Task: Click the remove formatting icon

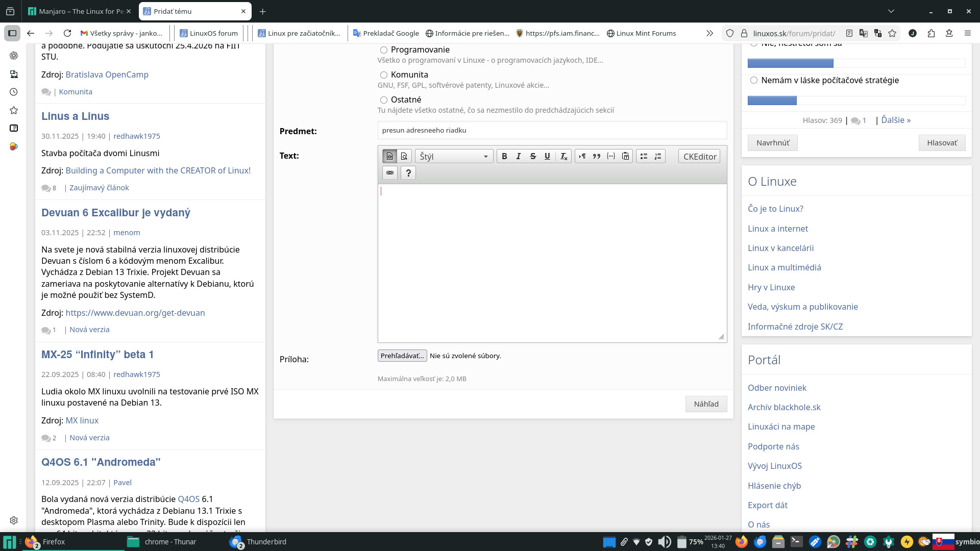Action: 563,157
